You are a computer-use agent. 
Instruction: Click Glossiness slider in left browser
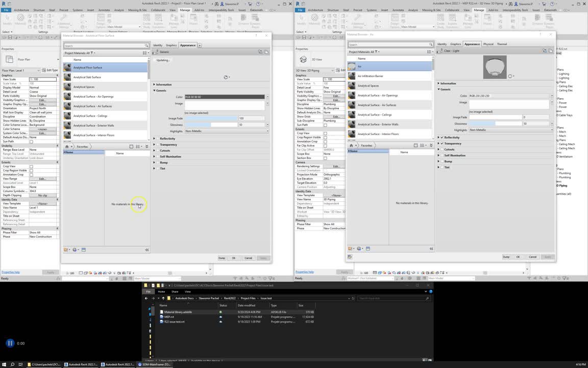pyautogui.click(x=211, y=125)
